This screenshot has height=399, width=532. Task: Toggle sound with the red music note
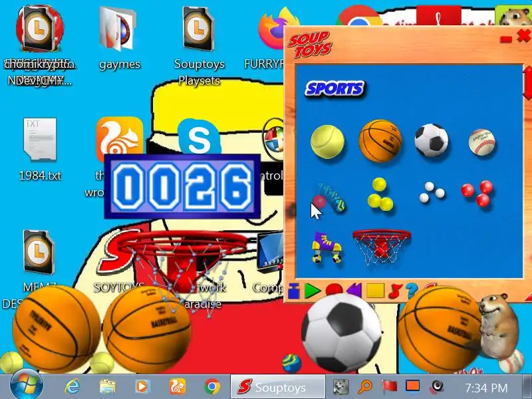click(395, 291)
